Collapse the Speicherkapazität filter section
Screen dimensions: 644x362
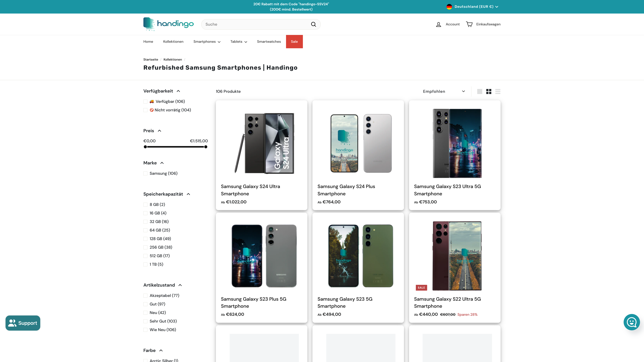(167, 194)
